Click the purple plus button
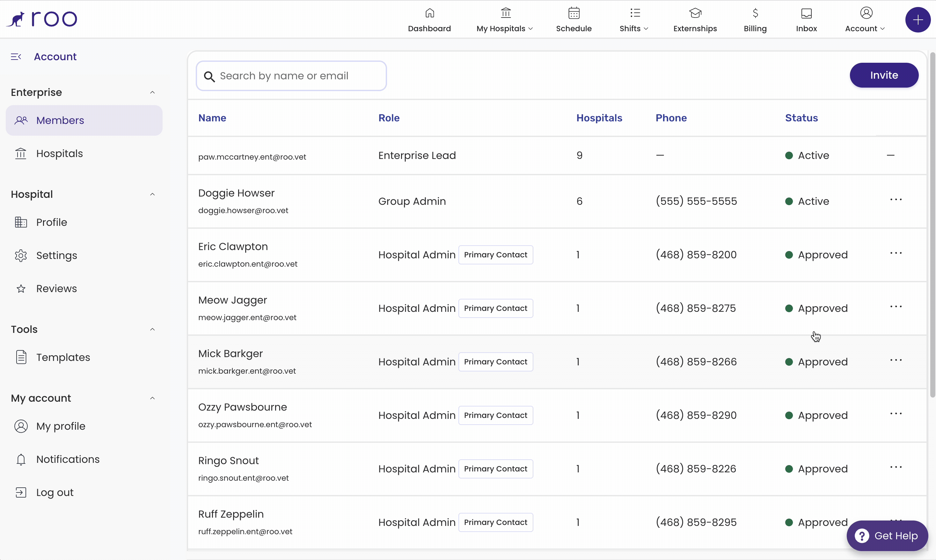The width and height of the screenshot is (936, 560). tap(918, 20)
